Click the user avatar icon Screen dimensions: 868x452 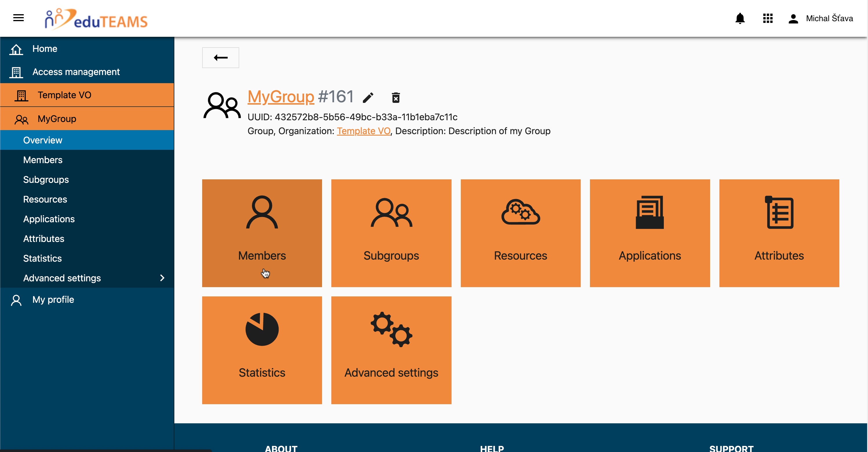point(793,19)
